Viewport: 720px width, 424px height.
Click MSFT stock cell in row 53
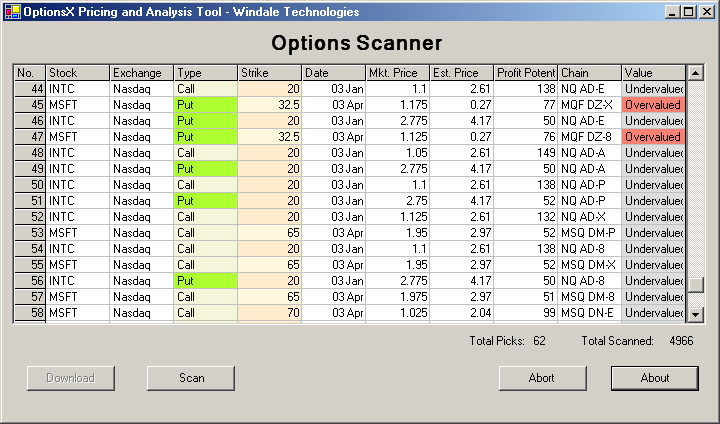[x=78, y=233]
